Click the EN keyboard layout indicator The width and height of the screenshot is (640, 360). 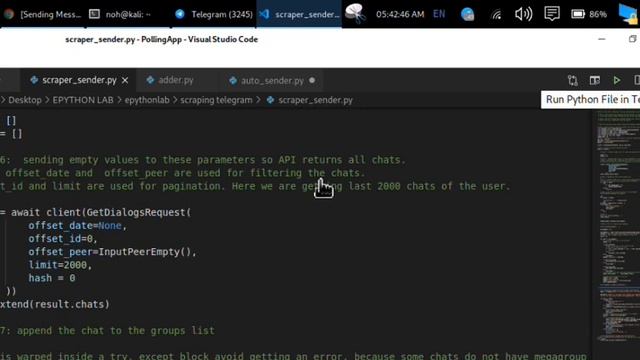(439, 14)
